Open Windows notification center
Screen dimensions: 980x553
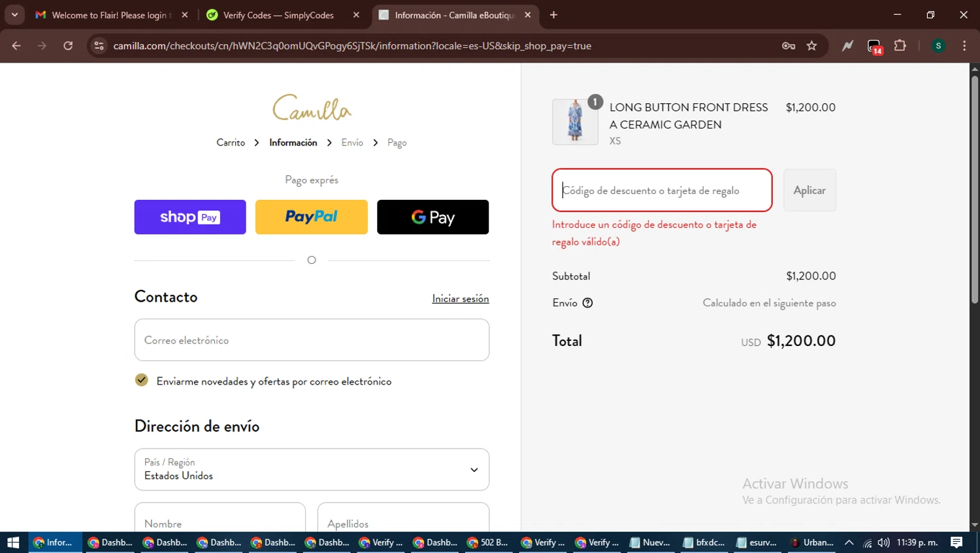click(957, 543)
